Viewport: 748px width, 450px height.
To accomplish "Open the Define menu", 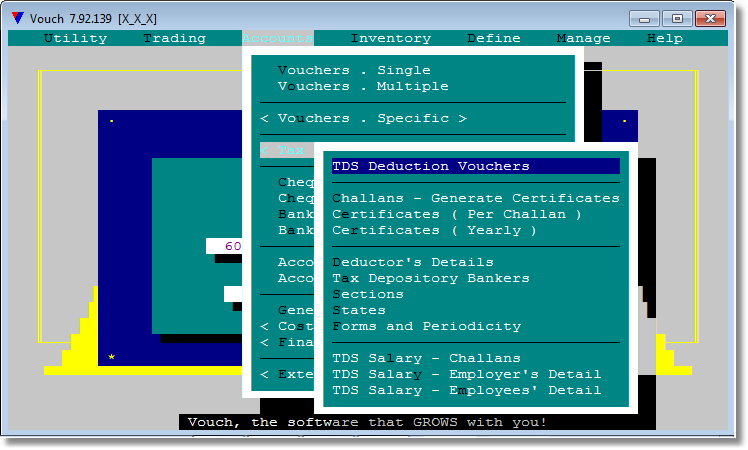I will [494, 38].
